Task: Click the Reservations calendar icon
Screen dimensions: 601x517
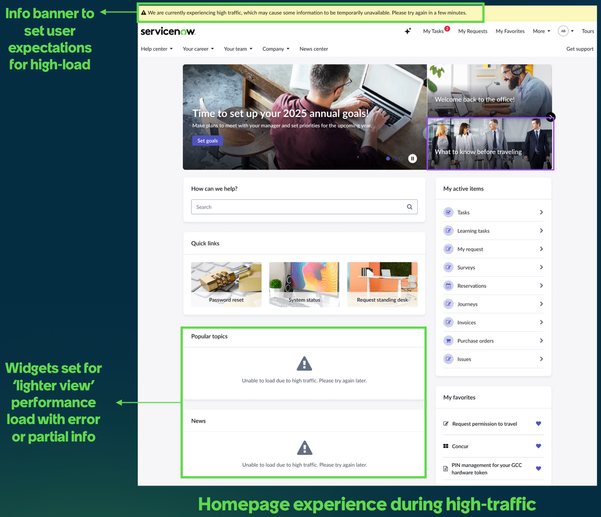Action: point(448,286)
